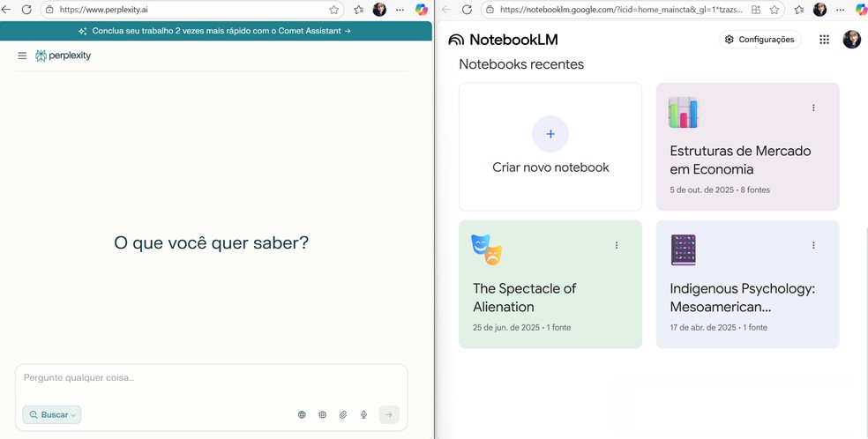Viewport: 868px width, 439px height.
Task: Click '17 de abr. de 2025 • 1 fonte' text
Action: (719, 327)
